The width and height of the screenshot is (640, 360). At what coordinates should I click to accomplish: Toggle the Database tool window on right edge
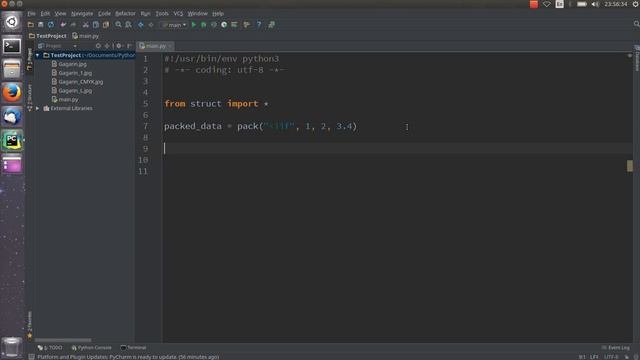click(637, 58)
